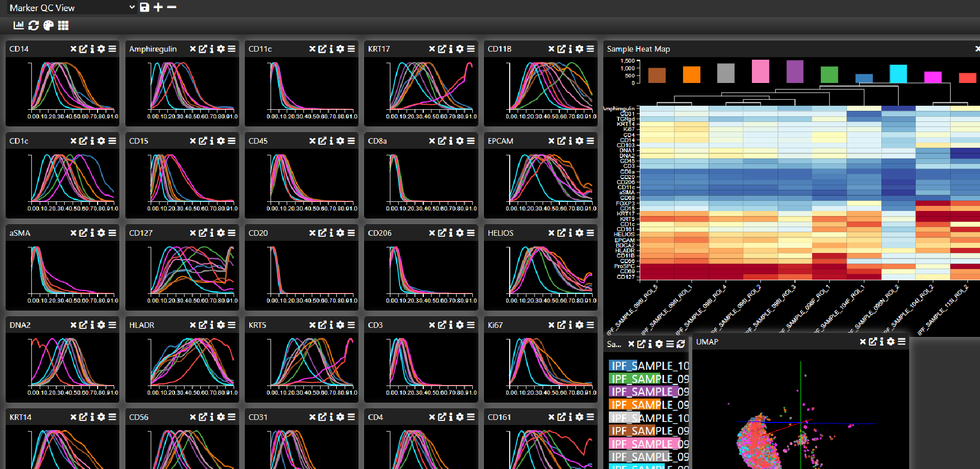Open settings gear on KRT17 chart
Image resolution: width=980 pixels, height=469 pixels.
pos(460,49)
